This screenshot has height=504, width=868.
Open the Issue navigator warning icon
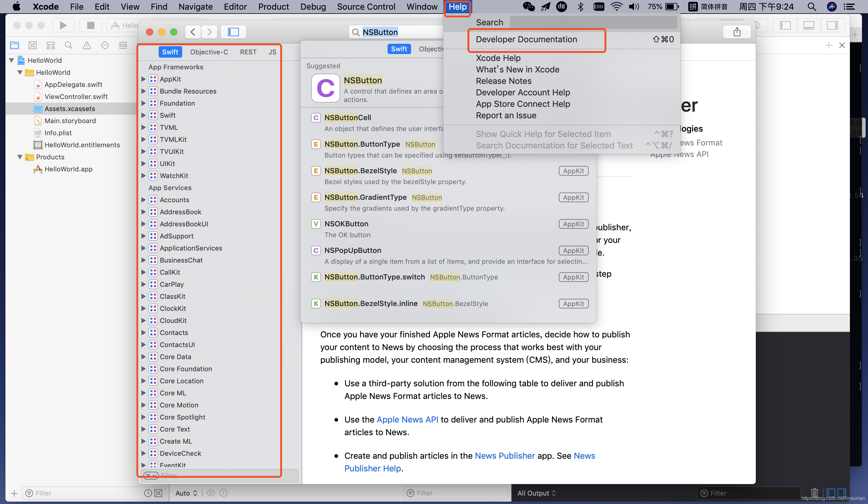click(87, 45)
